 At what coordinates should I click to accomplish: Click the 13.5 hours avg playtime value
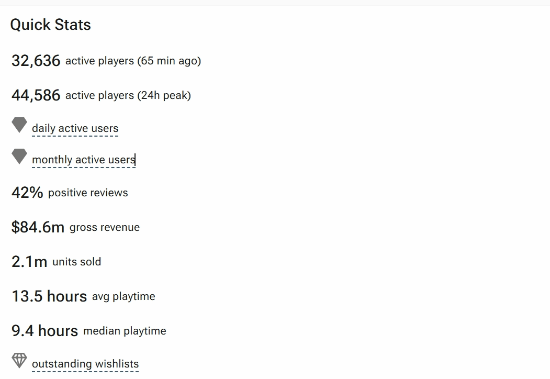point(49,296)
